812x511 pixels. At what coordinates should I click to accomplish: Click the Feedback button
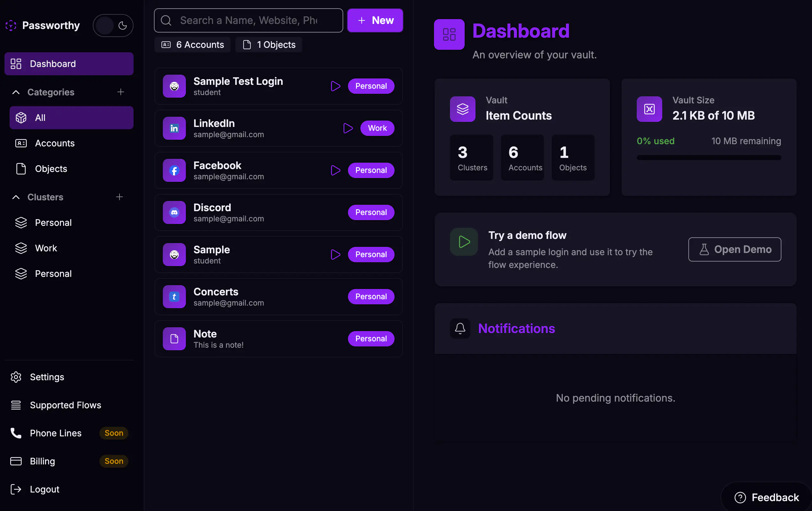coord(767,498)
